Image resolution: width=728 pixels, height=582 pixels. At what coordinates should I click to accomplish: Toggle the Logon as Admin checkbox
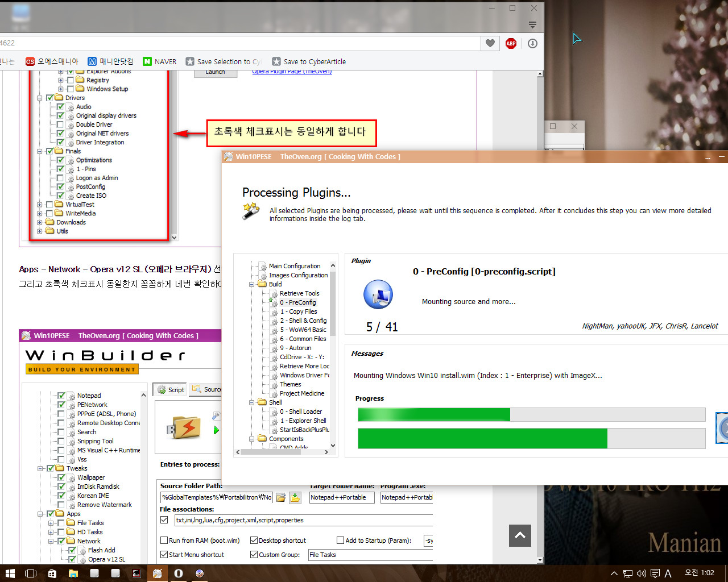point(60,178)
